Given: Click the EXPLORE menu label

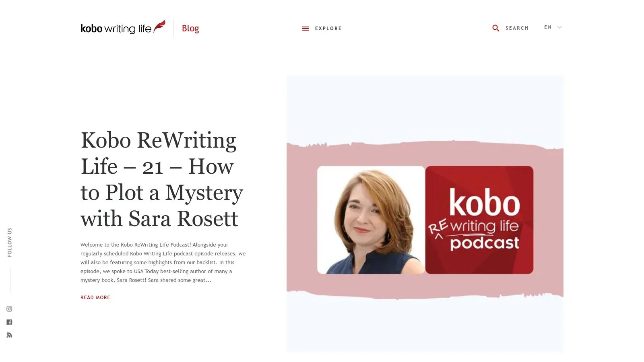Looking at the screenshot, I should point(328,29).
